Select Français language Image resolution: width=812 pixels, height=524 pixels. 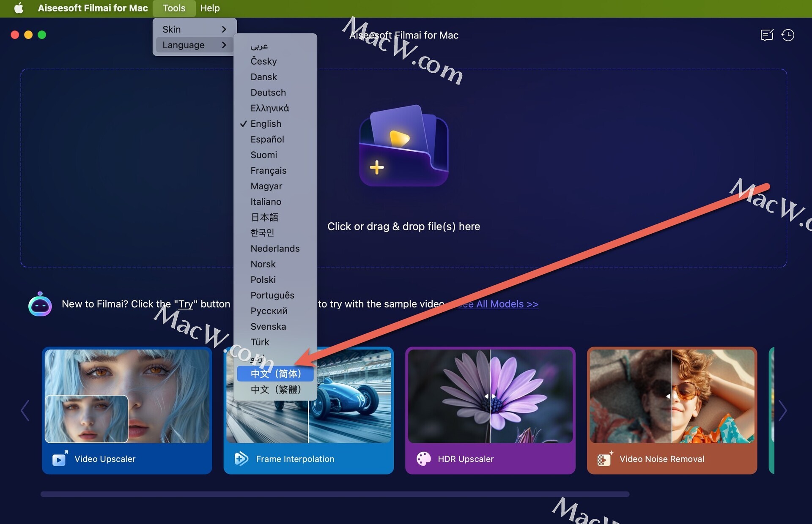click(x=275, y=171)
